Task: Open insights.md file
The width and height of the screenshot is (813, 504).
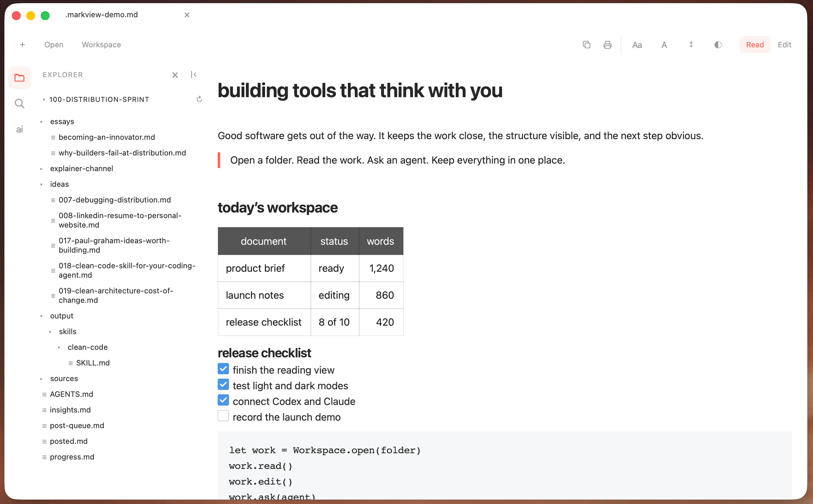Action: tap(70, 410)
